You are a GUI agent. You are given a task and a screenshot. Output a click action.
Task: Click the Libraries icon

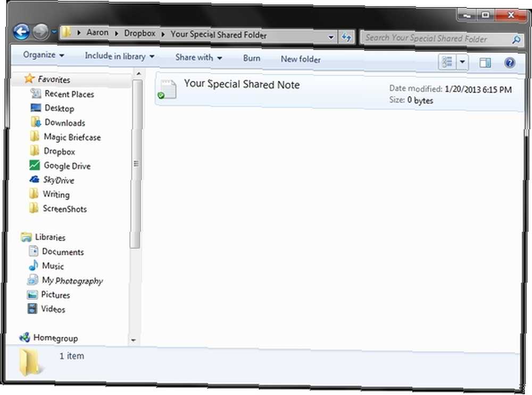point(26,237)
